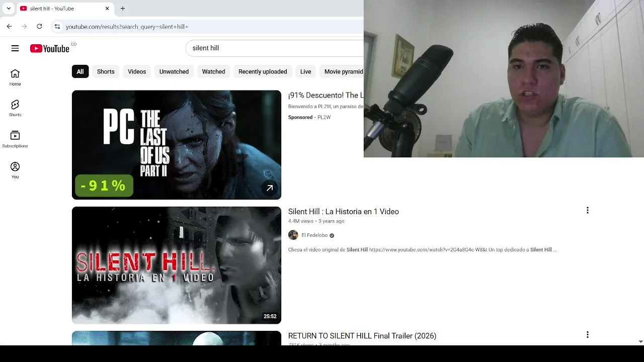The width and height of the screenshot is (644, 362).
Task: Open the You section in sidebar
Action: click(x=15, y=170)
